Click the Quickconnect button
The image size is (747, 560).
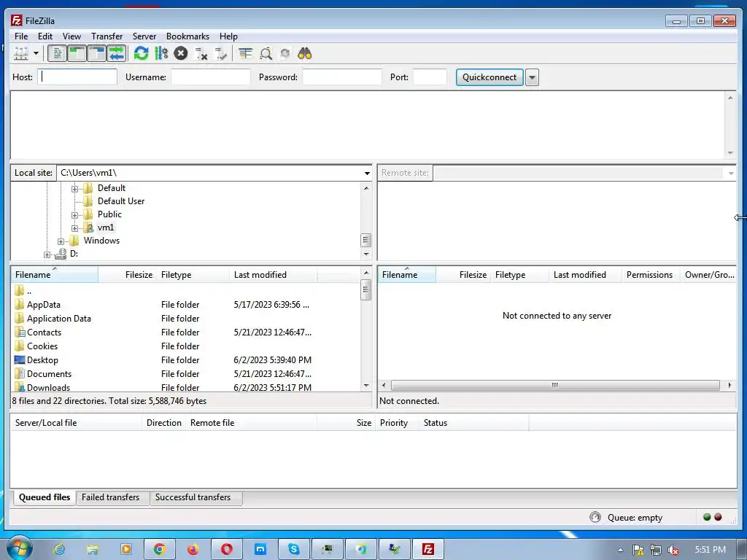(x=489, y=77)
